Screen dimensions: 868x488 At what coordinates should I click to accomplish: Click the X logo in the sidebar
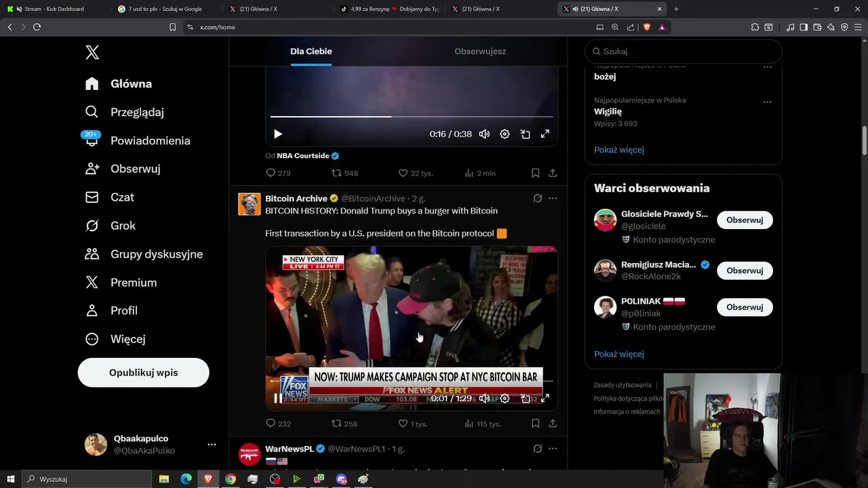(92, 52)
